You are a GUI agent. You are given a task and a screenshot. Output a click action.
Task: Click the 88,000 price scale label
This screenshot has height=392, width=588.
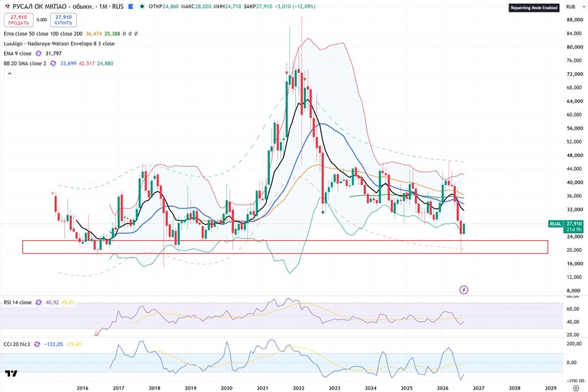tap(574, 20)
